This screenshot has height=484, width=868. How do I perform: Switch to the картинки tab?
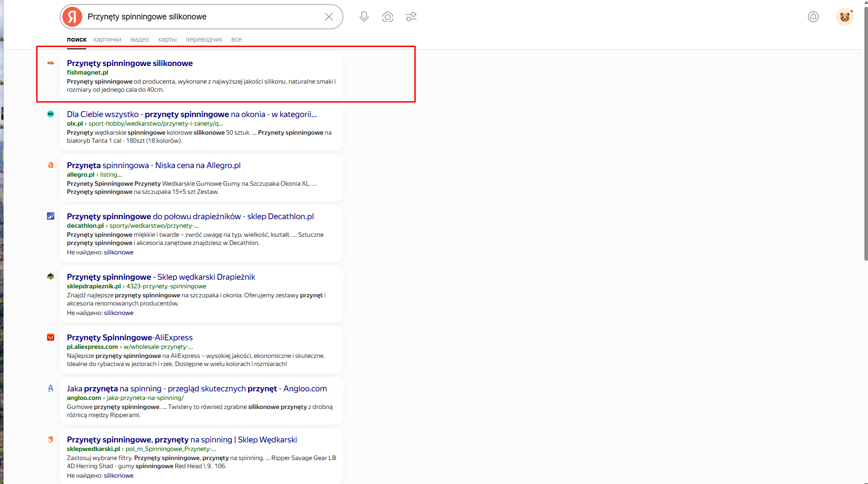click(x=108, y=39)
